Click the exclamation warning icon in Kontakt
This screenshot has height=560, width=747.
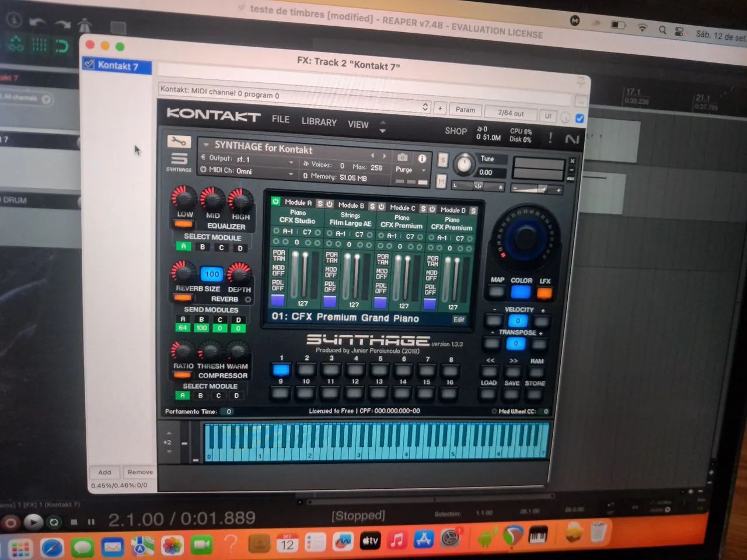(550, 138)
